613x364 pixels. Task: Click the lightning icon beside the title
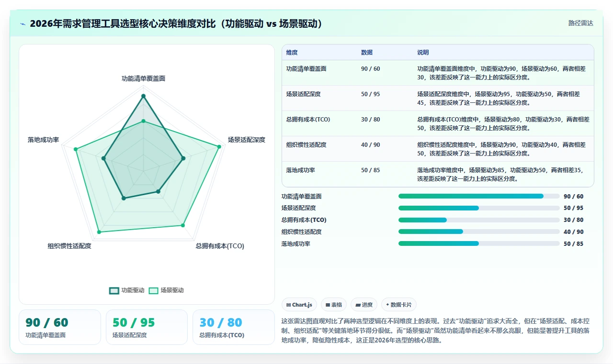[x=23, y=24]
